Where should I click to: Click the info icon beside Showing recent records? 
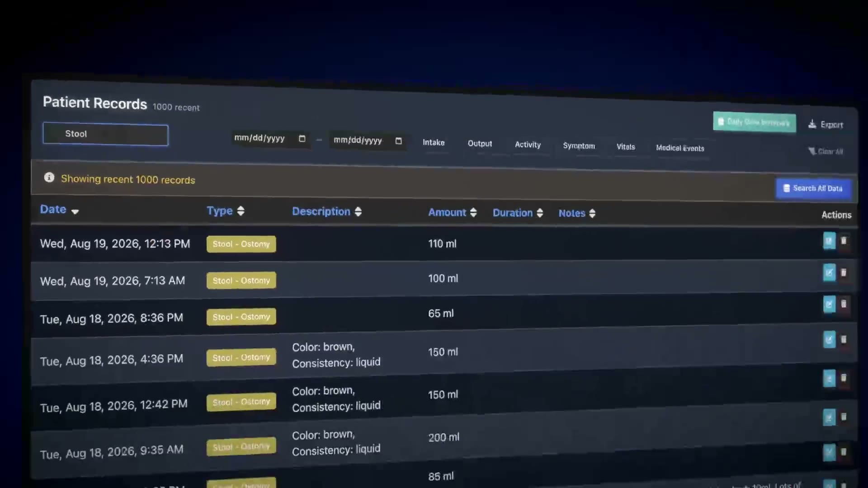click(x=49, y=178)
